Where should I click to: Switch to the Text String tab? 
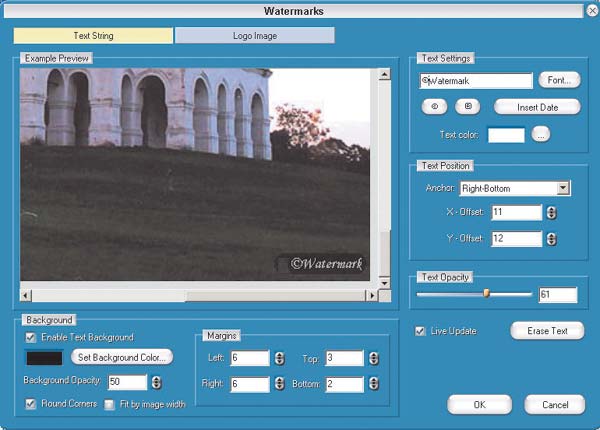[93, 36]
